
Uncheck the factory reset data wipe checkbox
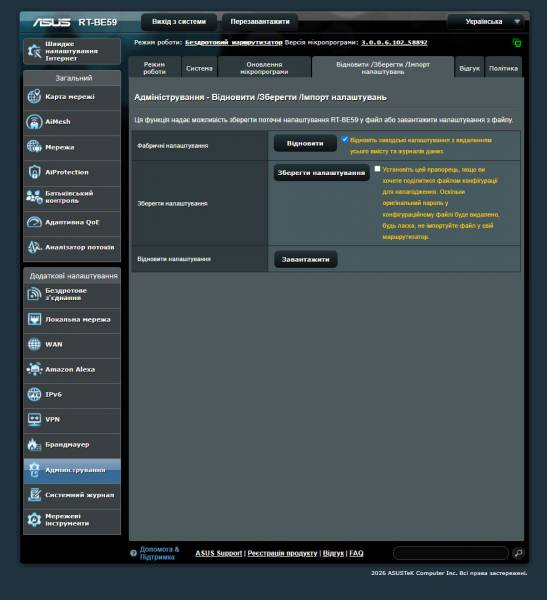(345, 140)
